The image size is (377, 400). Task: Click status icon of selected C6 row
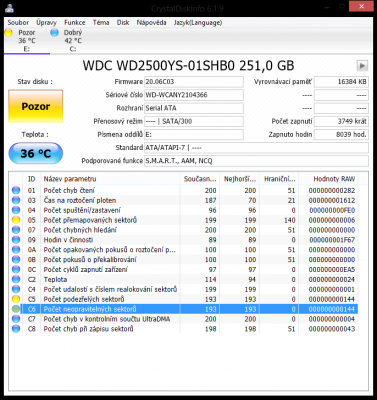coord(16,309)
